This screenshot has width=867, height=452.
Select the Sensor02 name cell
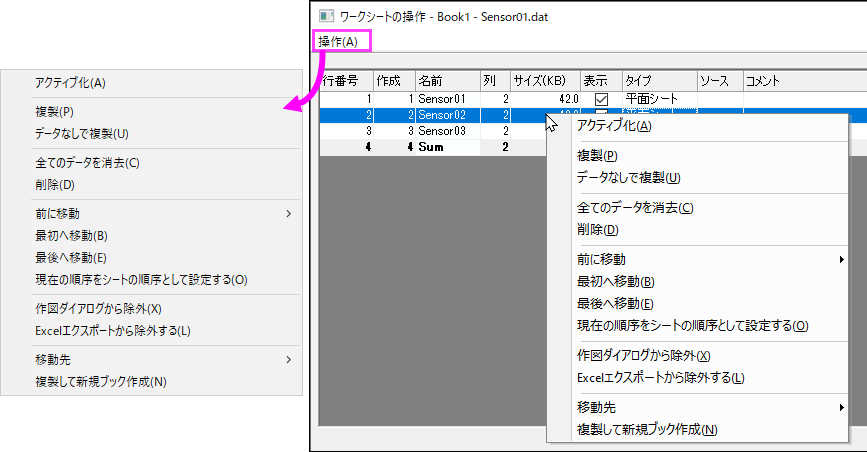(447, 115)
